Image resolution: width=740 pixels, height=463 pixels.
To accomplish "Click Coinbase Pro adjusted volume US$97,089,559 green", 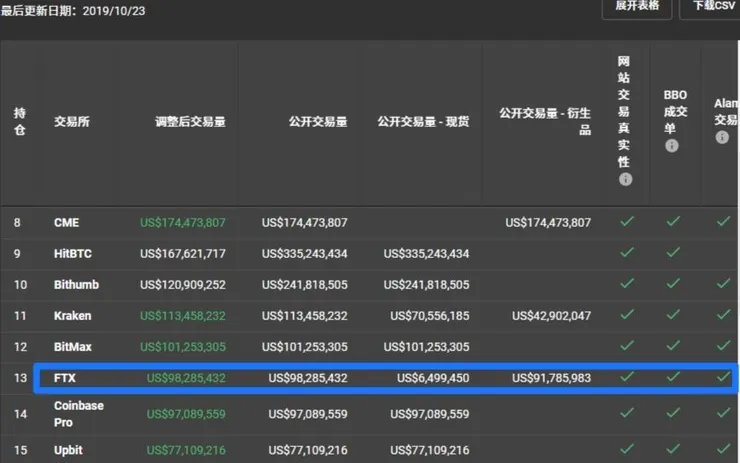I will (186, 414).
